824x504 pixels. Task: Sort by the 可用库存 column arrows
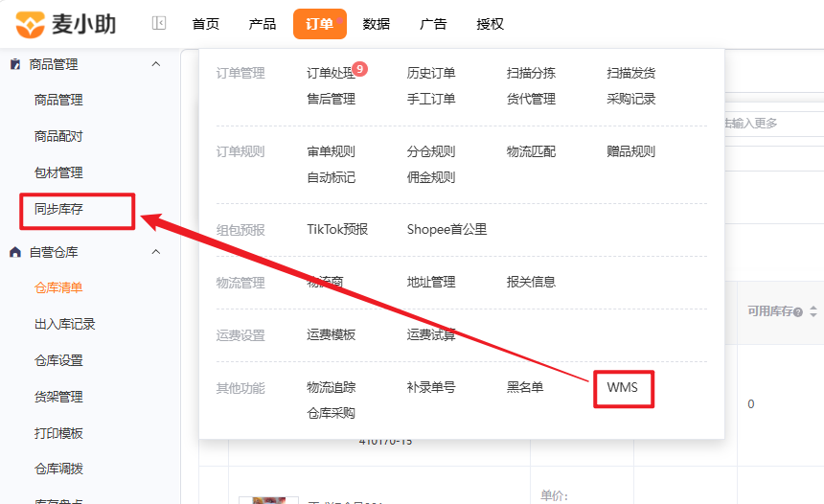[813, 311]
